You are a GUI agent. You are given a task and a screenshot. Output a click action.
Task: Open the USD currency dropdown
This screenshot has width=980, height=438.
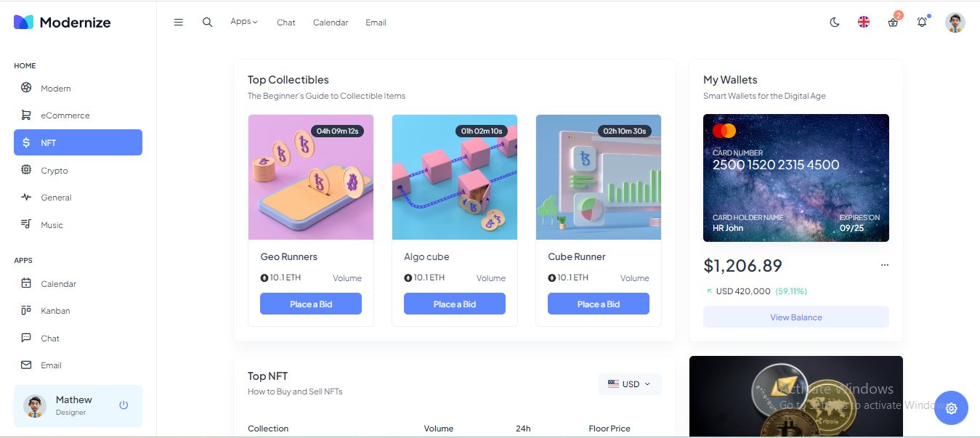(x=629, y=384)
